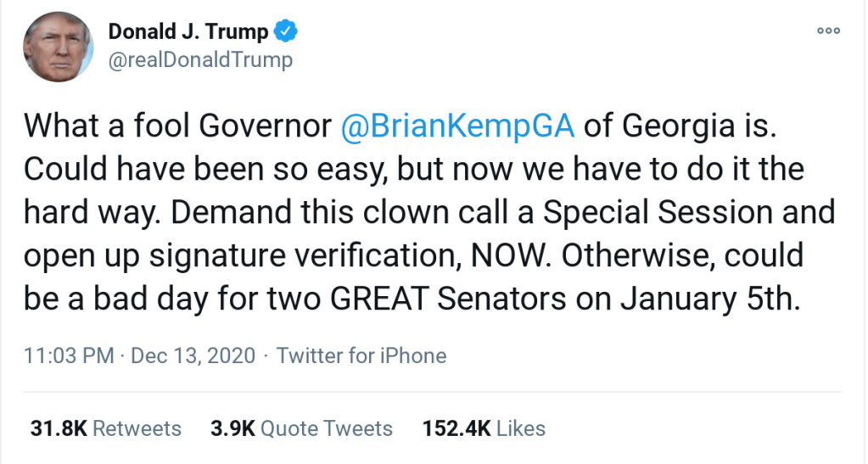The image size is (868, 464).
Task: Open the tweet's three-dot more options menu
Action: coord(828,31)
